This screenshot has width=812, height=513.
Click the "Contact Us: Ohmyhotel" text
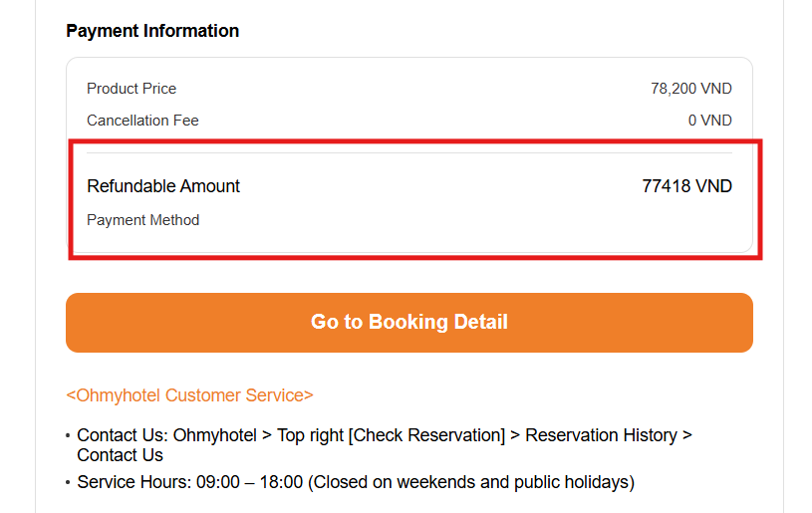pyautogui.click(x=166, y=435)
